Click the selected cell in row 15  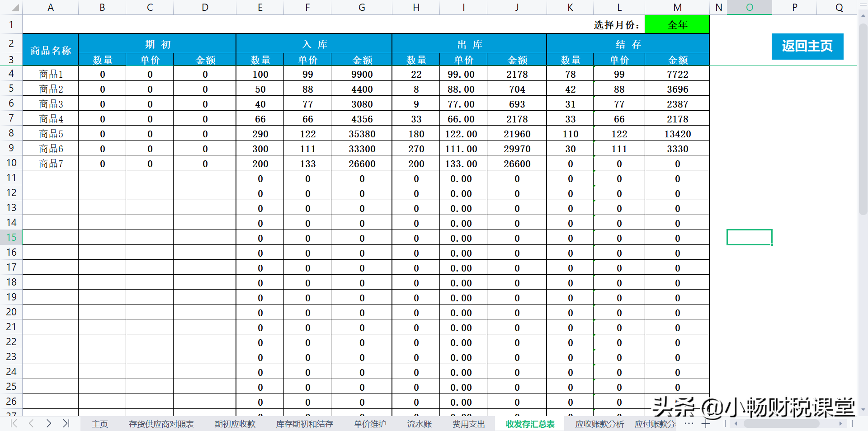pyautogui.click(x=750, y=237)
